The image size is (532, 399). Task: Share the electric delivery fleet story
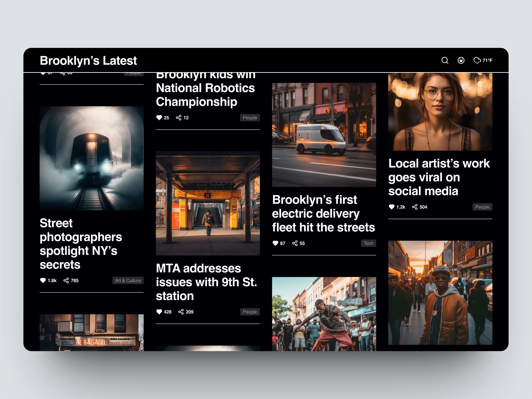click(295, 243)
